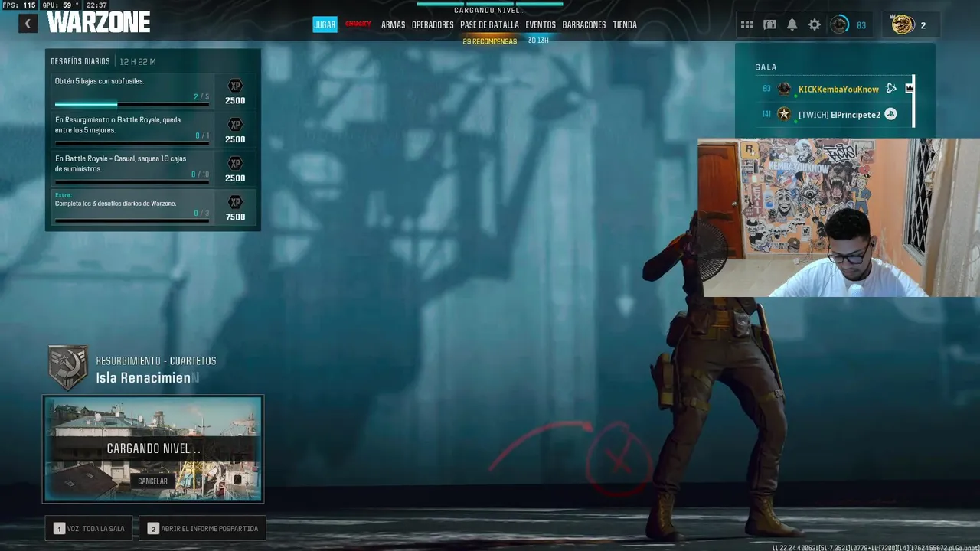The width and height of the screenshot is (980, 551).
Task: Click the 12 H 22 M challenge timer
Action: tap(138, 61)
